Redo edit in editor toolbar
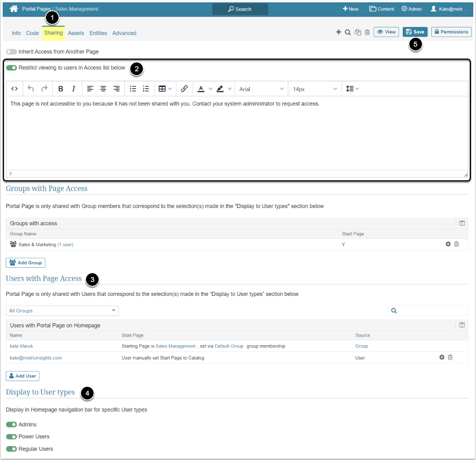Image resolution: width=476 pixels, height=460 pixels. point(44,89)
